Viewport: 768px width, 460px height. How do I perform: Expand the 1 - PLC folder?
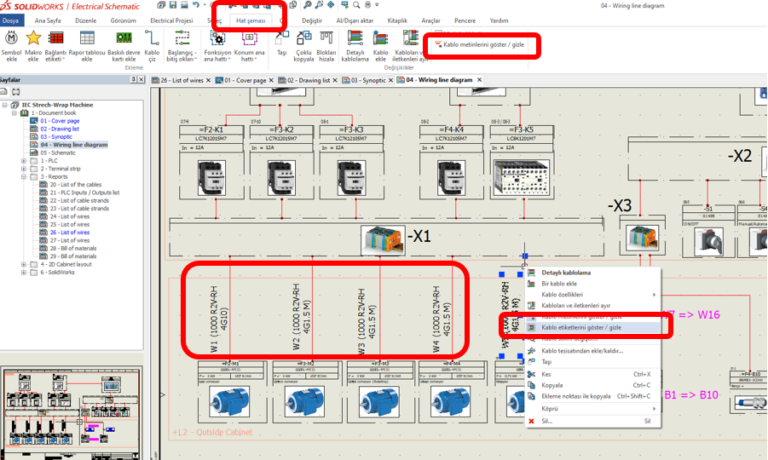point(24,161)
